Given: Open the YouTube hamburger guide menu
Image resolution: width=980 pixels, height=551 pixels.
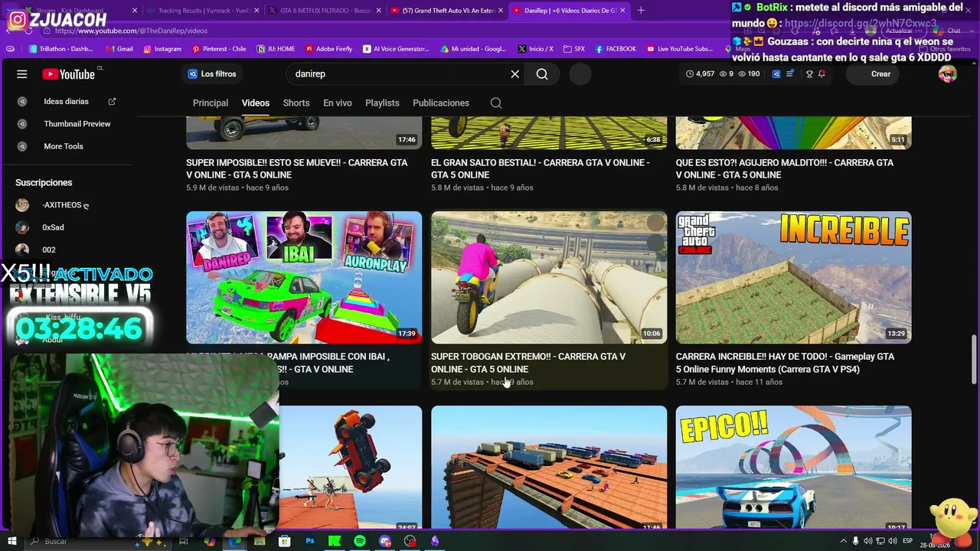Looking at the screenshot, I should click(22, 74).
